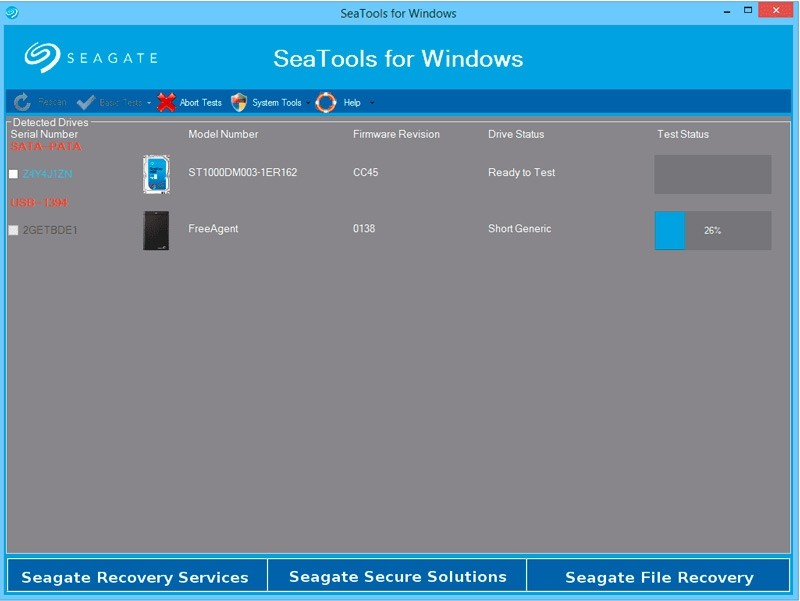The height and width of the screenshot is (601, 800).
Task: Close the SeaTools window
Action: click(x=776, y=10)
